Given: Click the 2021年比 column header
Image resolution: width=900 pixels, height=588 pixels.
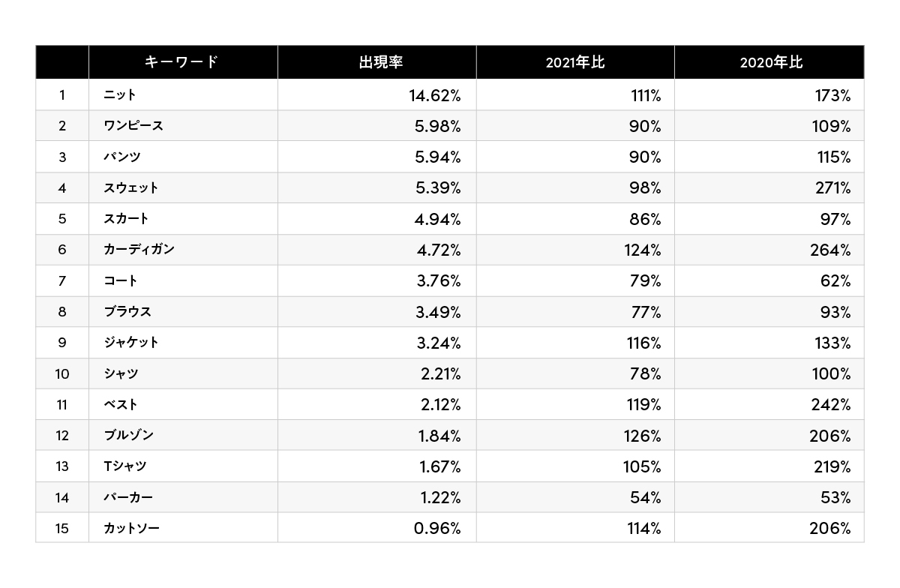Looking at the screenshot, I should [x=574, y=62].
